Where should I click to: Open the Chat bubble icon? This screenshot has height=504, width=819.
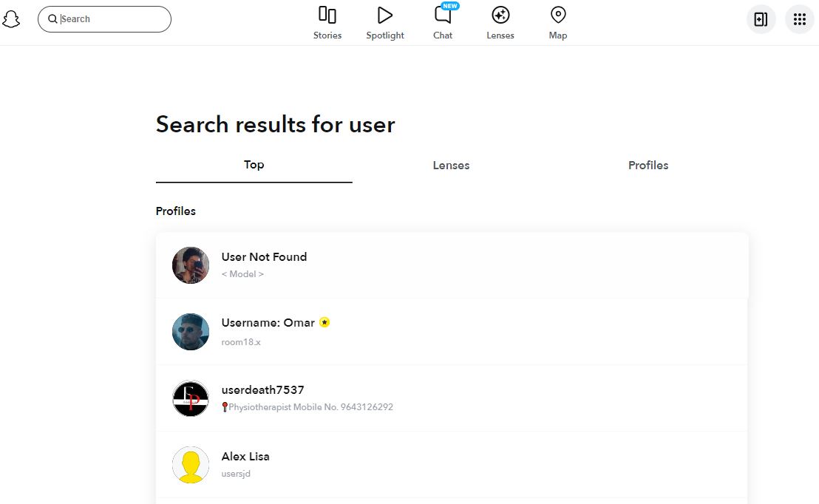click(443, 15)
